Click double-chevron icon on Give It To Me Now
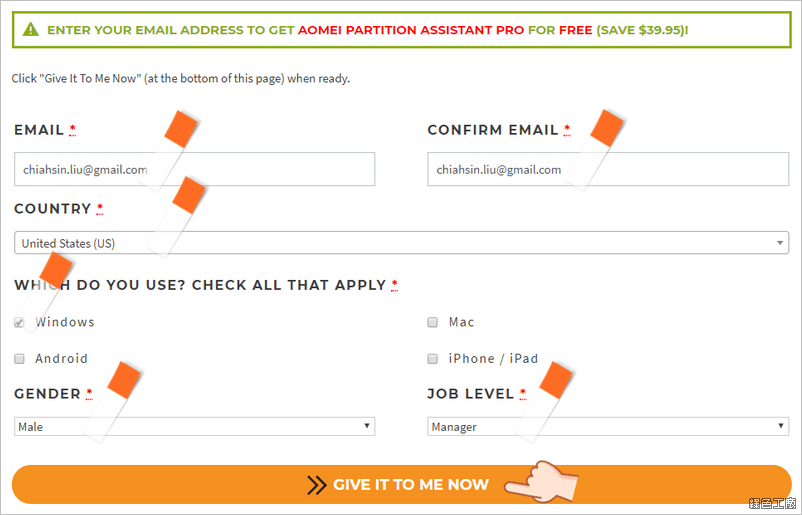The height and width of the screenshot is (515, 802). 317,484
